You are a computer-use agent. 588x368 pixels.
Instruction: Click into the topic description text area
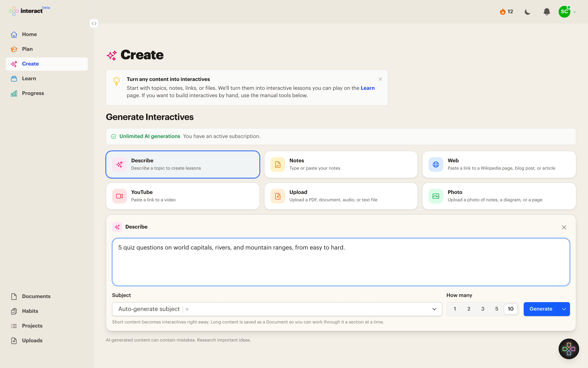(x=341, y=262)
